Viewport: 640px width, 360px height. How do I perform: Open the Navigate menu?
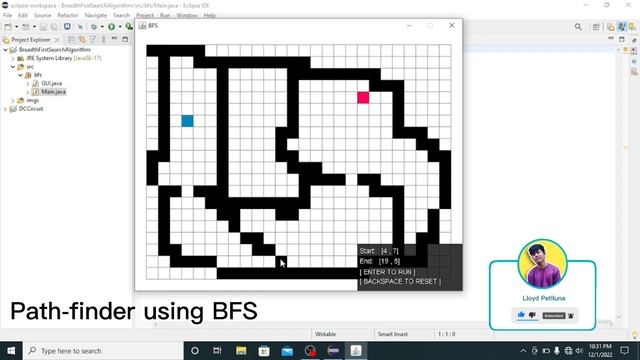96,16
